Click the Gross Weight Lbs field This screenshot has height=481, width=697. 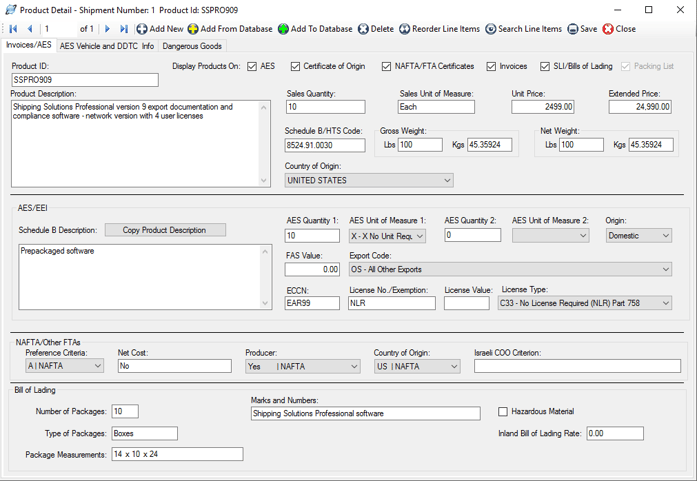(x=420, y=145)
